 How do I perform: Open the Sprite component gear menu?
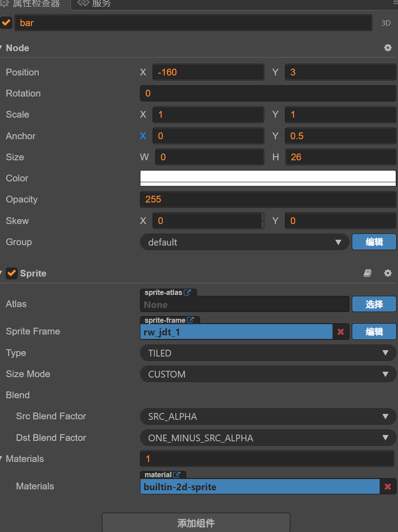[x=388, y=273]
